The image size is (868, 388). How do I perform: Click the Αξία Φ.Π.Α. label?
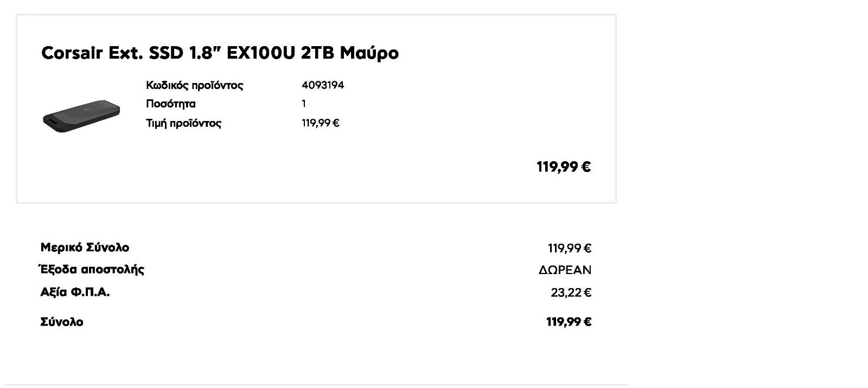point(75,292)
